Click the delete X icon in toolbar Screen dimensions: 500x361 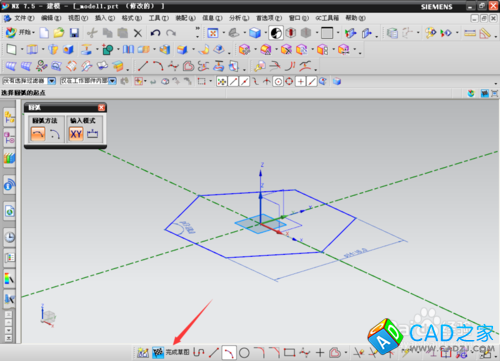(x=138, y=33)
